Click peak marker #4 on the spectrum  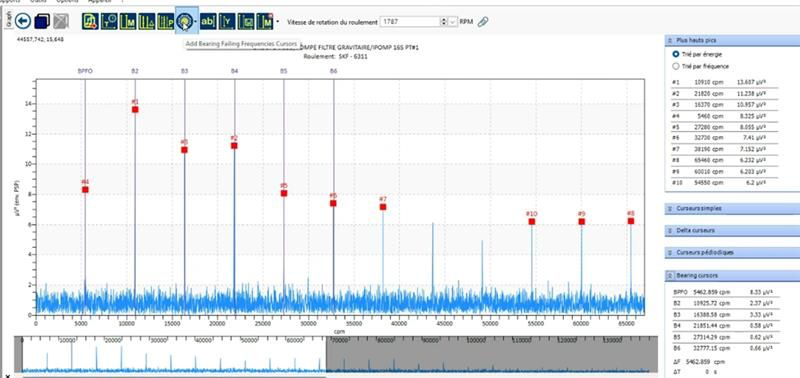click(85, 190)
